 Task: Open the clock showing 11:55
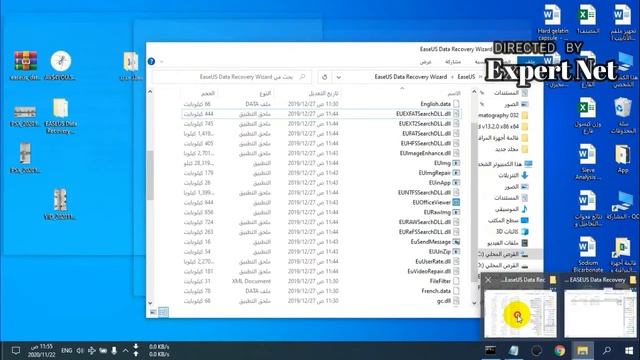click(x=41, y=351)
